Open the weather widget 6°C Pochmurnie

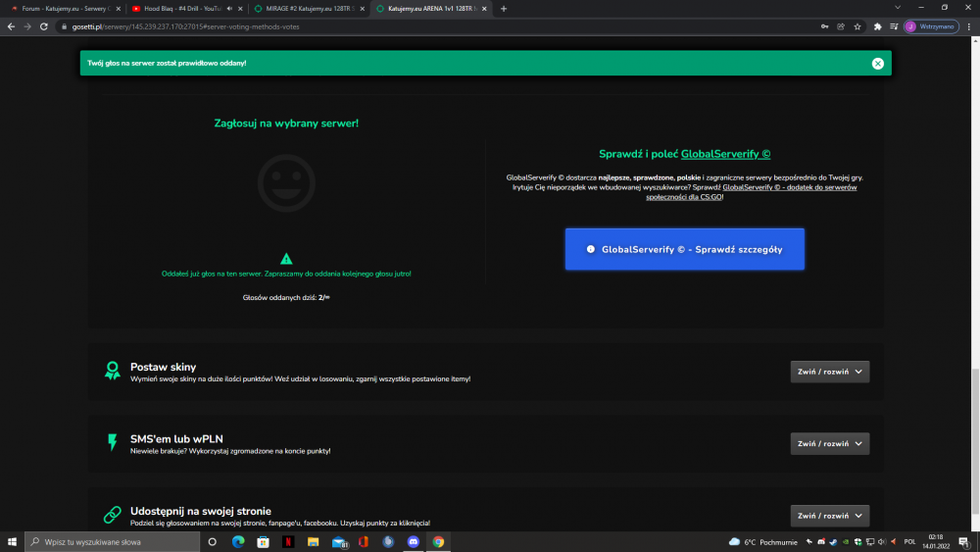click(x=763, y=542)
